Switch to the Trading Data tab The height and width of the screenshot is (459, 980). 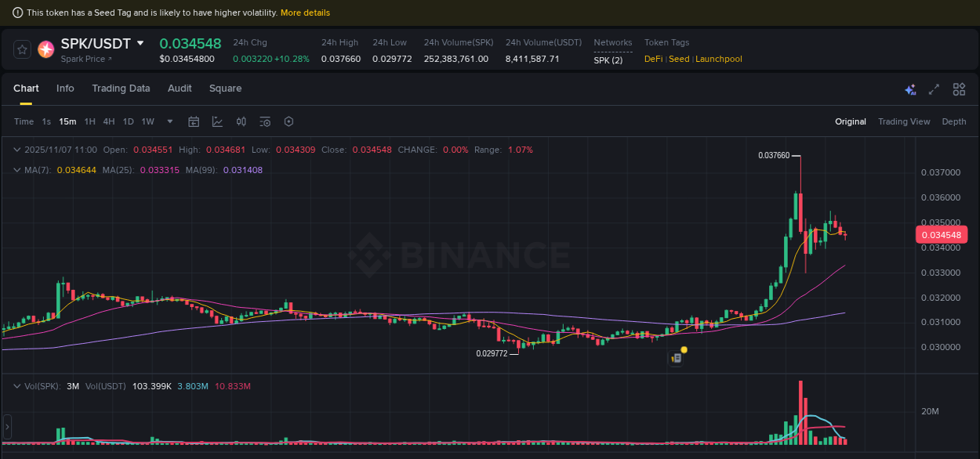click(x=121, y=88)
